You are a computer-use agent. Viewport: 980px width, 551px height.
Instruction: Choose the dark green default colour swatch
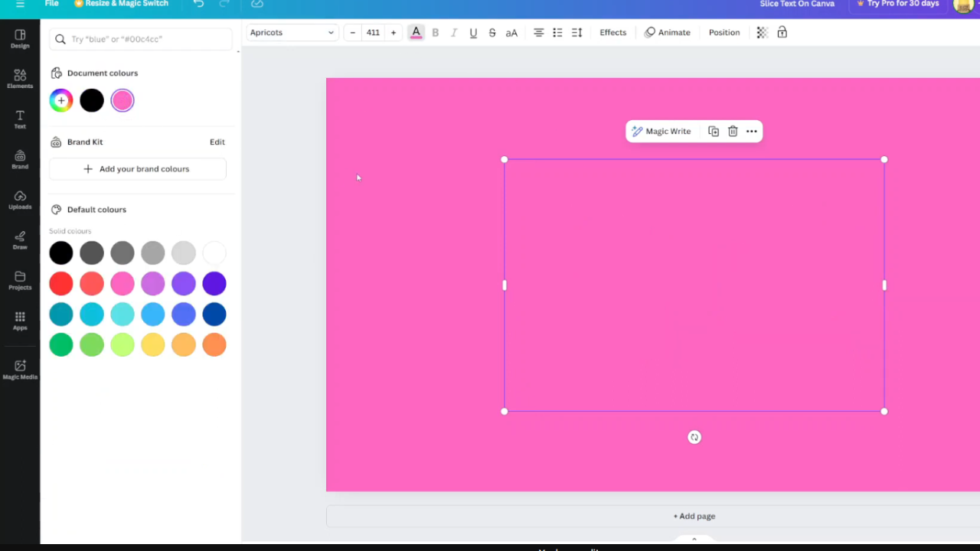pos(61,344)
